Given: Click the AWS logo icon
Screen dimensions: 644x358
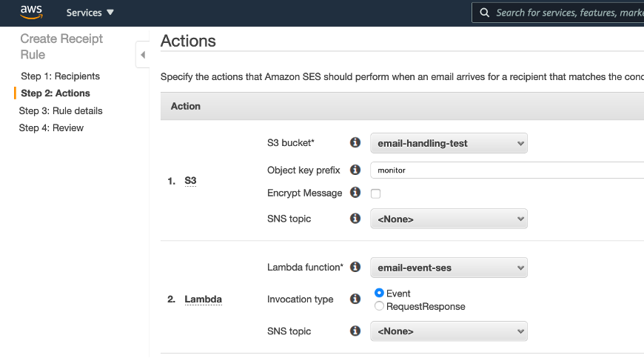Looking at the screenshot, I should [32, 12].
